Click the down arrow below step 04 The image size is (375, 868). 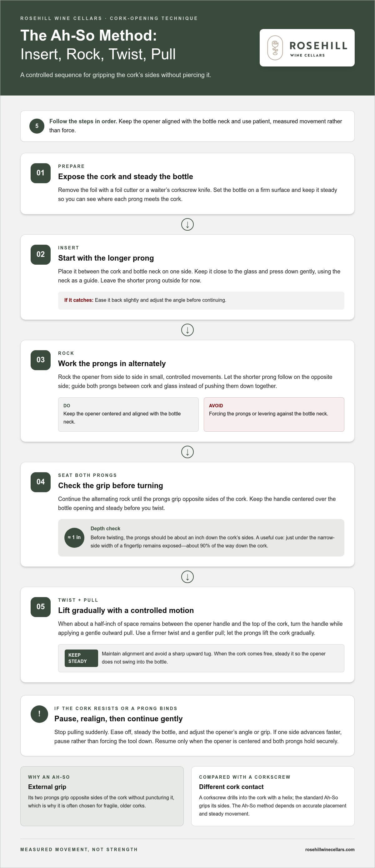(187, 577)
